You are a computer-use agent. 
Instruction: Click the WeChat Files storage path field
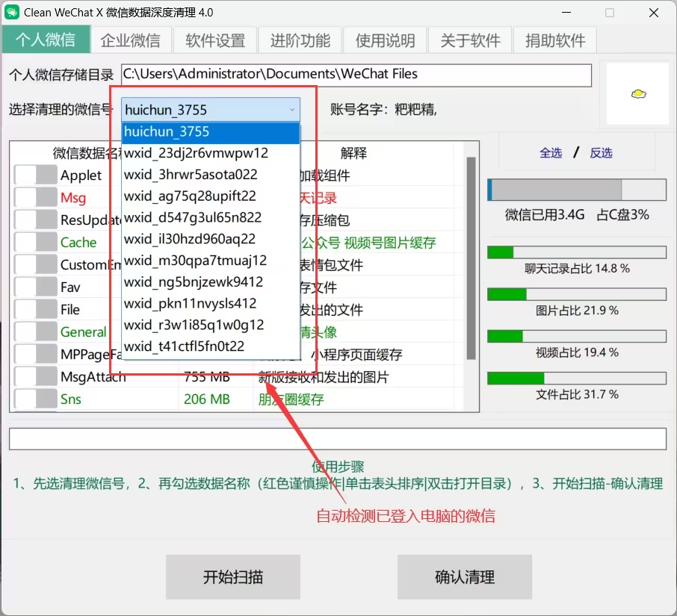tap(356, 75)
